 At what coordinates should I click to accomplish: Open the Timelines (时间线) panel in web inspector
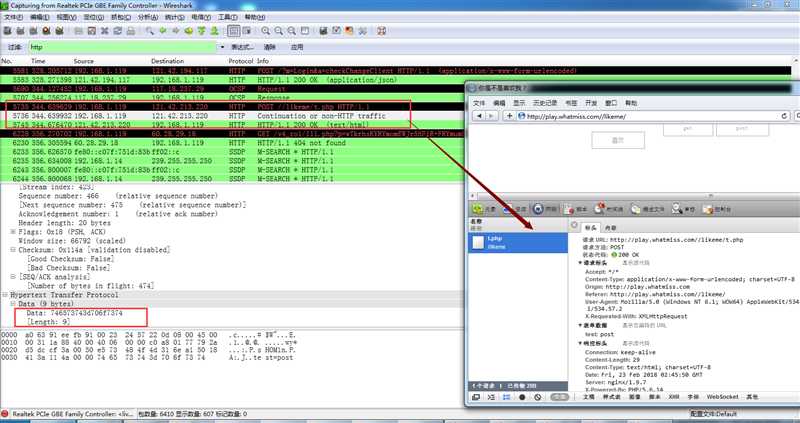(607, 209)
